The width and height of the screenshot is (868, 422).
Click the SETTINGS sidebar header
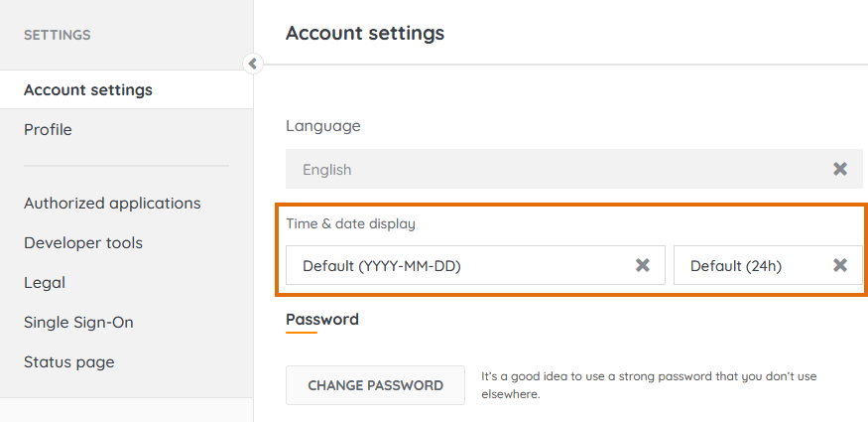pyautogui.click(x=57, y=35)
